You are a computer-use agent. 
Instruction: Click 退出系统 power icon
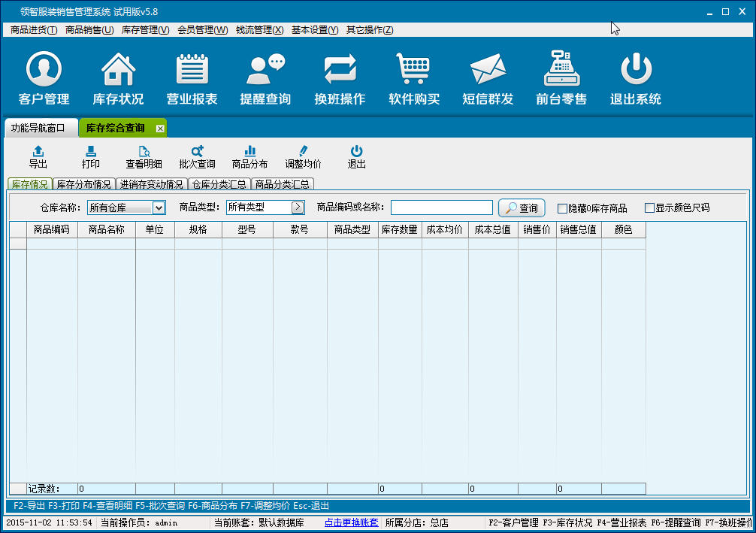coord(636,79)
